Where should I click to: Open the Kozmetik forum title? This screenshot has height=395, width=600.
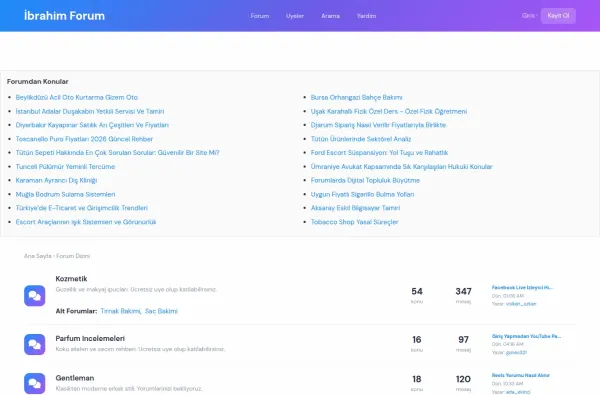click(71, 279)
